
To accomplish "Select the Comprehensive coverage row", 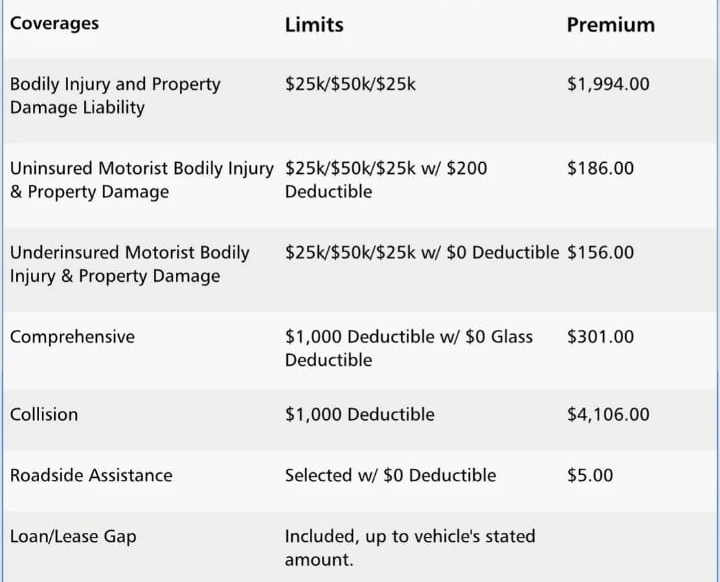I will (x=360, y=350).
